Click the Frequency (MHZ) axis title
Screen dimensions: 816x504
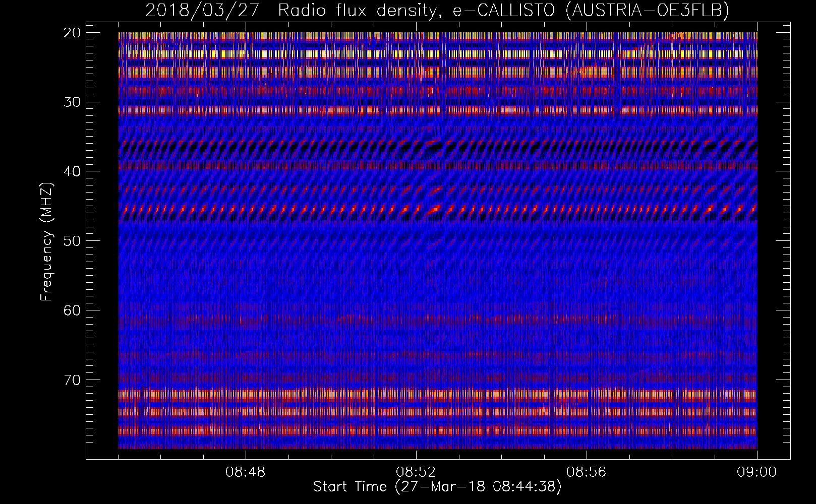pyautogui.click(x=46, y=242)
